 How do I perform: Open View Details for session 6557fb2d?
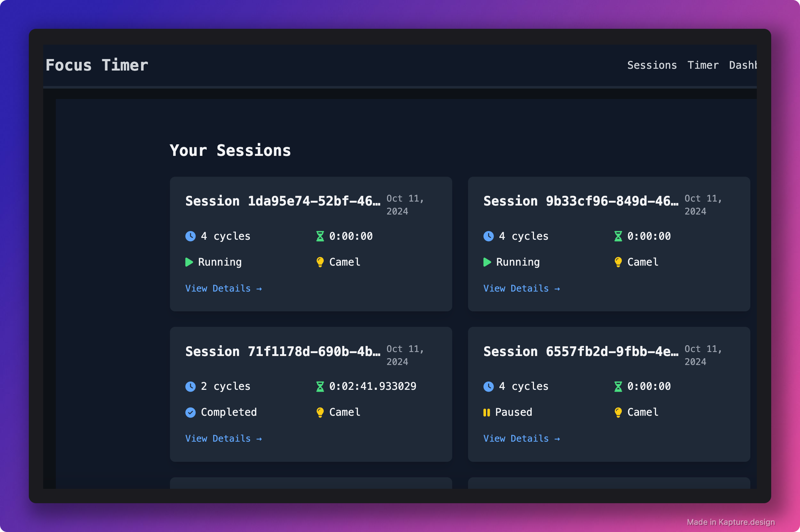522,438
